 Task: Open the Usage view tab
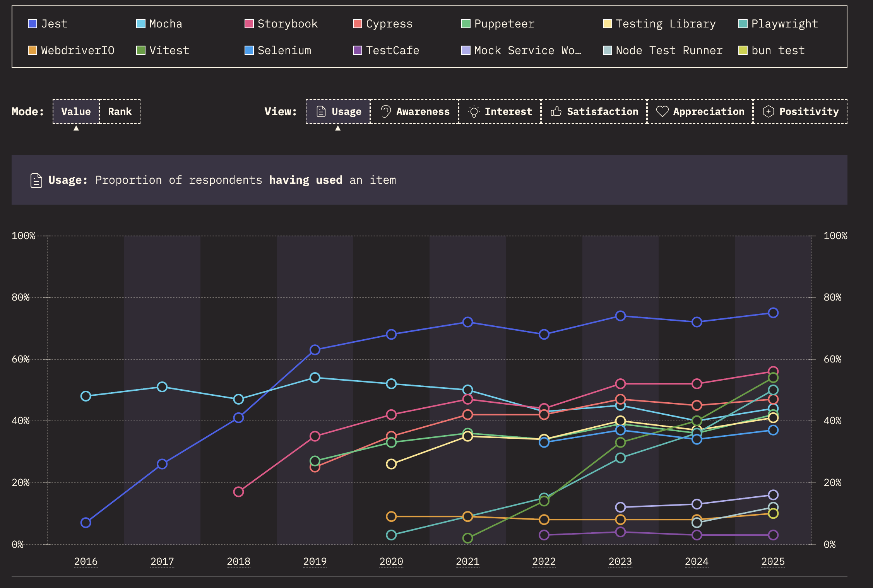tap(338, 111)
